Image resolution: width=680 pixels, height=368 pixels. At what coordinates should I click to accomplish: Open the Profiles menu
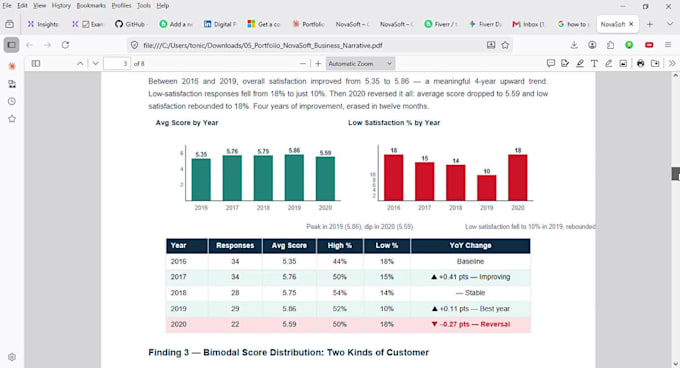121,6
